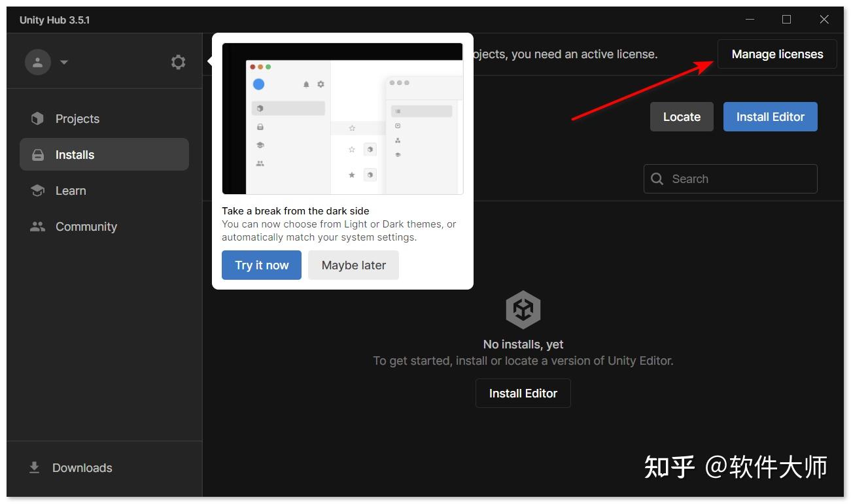Open the Downloads panel

tap(82, 467)
